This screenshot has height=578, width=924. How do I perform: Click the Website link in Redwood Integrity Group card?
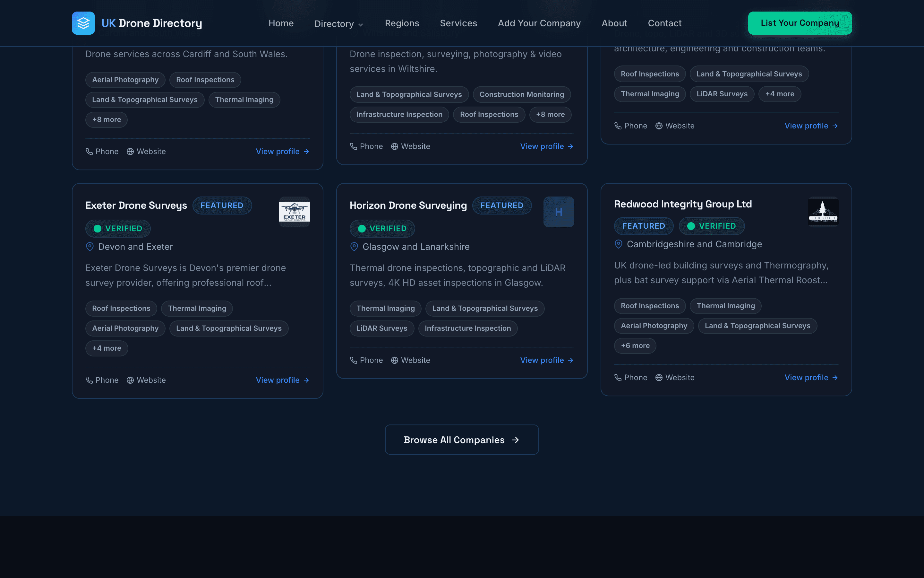[675, 377]
